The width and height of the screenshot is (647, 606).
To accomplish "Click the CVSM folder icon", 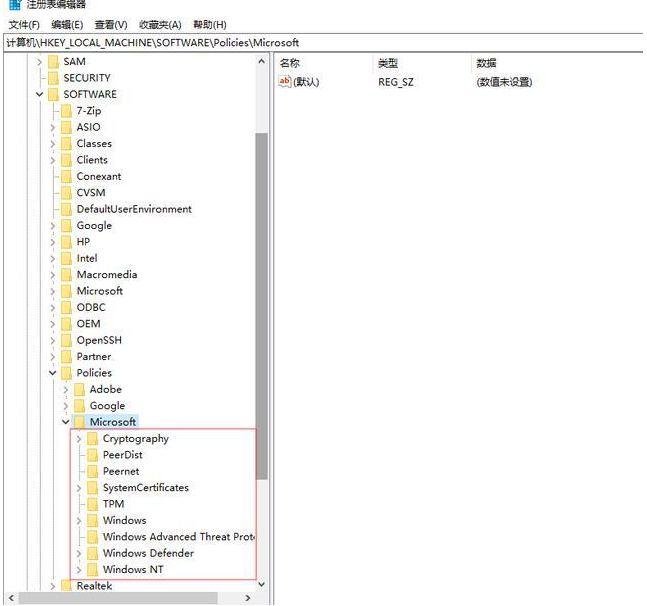I will [x=66, y=193].
